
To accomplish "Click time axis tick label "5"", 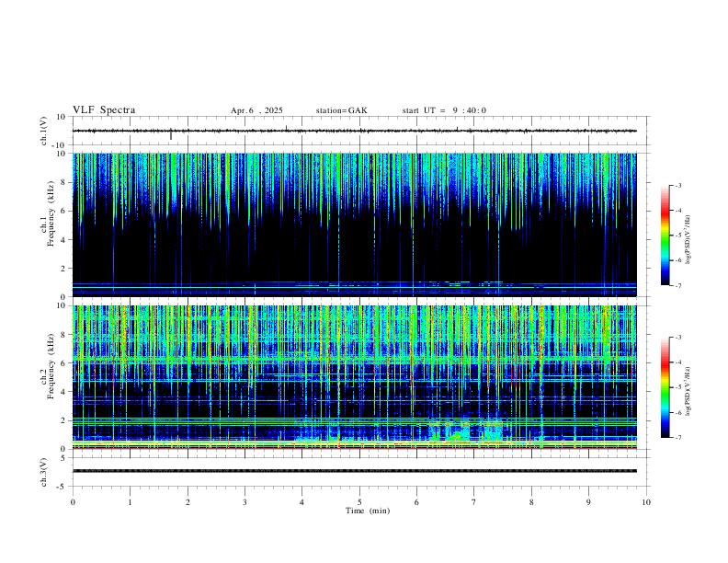I will pyautogui.click(x=359, y=502).
